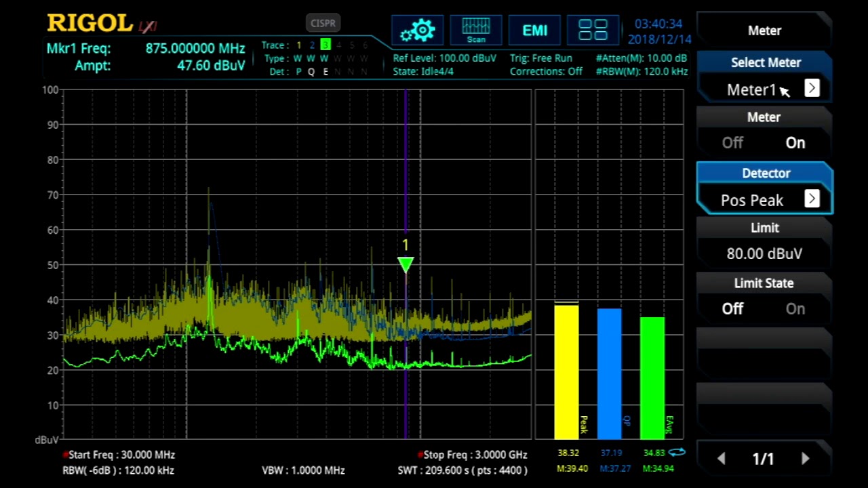Screen dimensions: 868x488
Task: Turn the Meter On
Action: 795,143
